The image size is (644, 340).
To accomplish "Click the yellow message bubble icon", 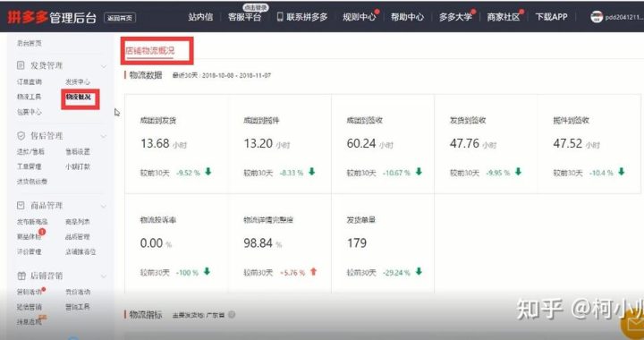I will coord(635,325).
